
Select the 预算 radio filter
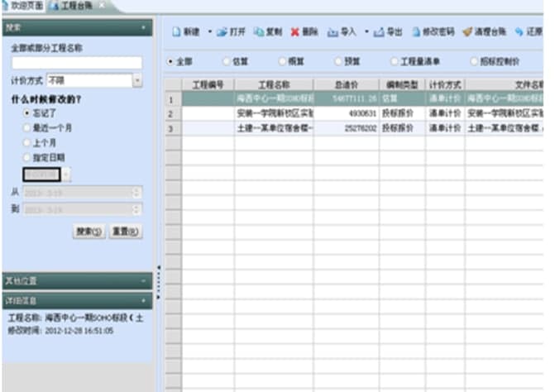tap(338, 61)
